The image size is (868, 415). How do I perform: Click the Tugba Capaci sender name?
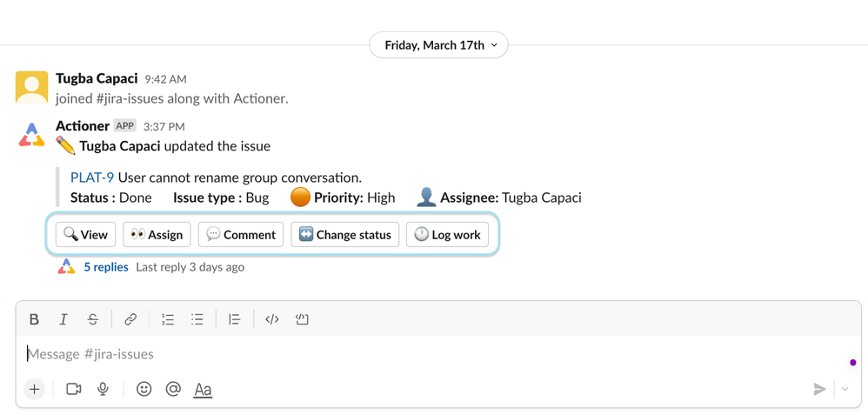[x=97, y=78]
